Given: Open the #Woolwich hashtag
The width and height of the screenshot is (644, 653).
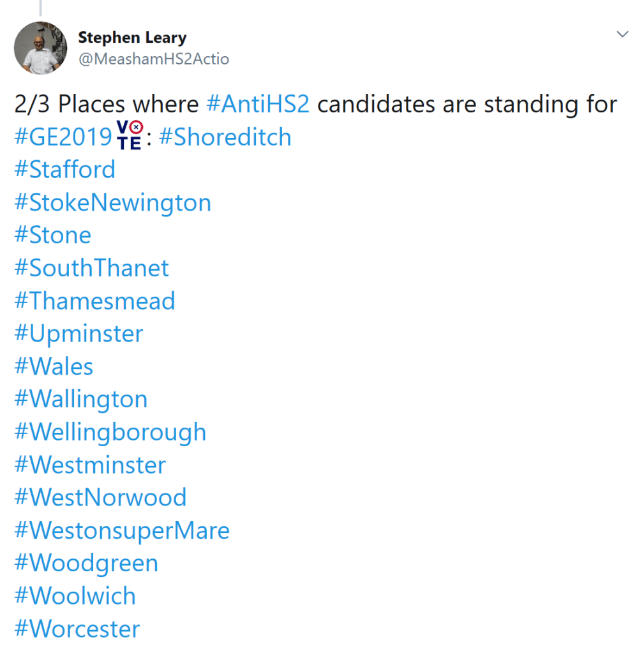Looking at the screenshot, I should pos(75,596).
